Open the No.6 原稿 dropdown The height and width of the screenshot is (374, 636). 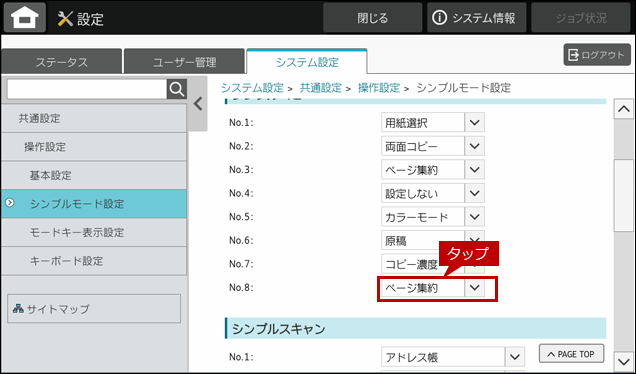click(x=433, y=239)
